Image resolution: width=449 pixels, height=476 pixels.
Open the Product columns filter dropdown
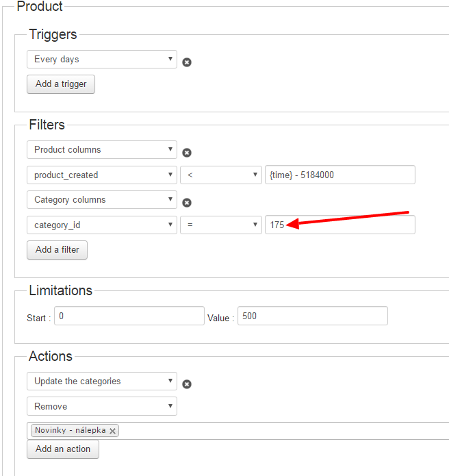[x=101, y=150]
